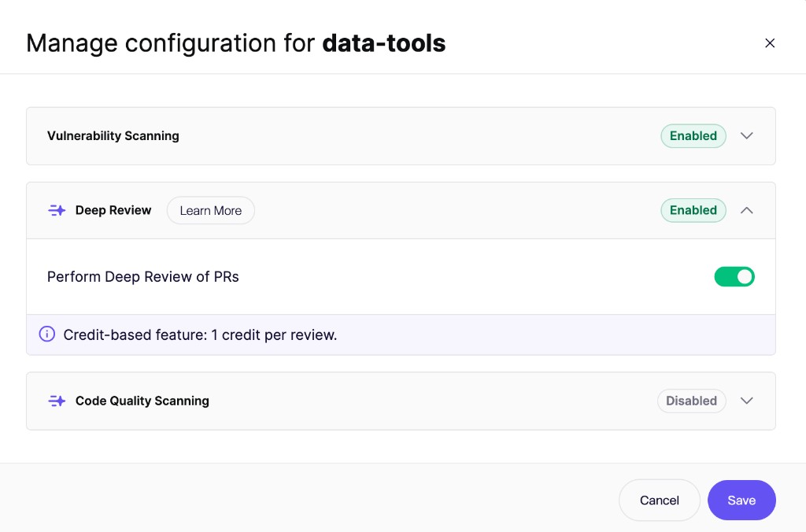Collapse the Deep Review section chevron
The height and width of the screenshot is (532, 806).
[746, 210]
